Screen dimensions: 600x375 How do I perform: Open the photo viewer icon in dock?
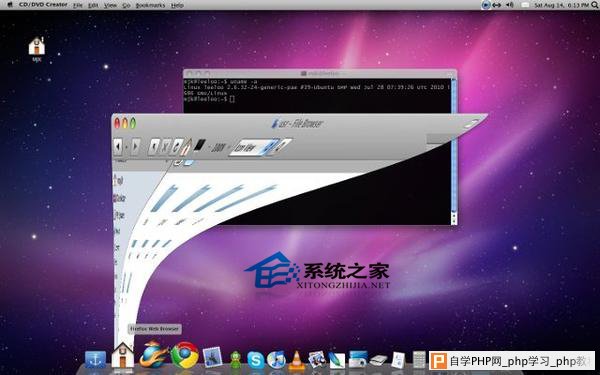[317, 360]
